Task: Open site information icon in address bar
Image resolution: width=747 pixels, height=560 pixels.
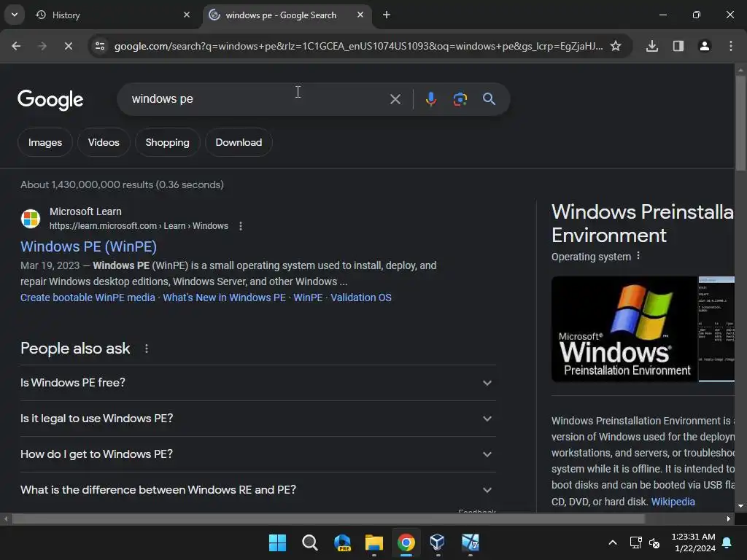Action: click(x=100, y=46)
